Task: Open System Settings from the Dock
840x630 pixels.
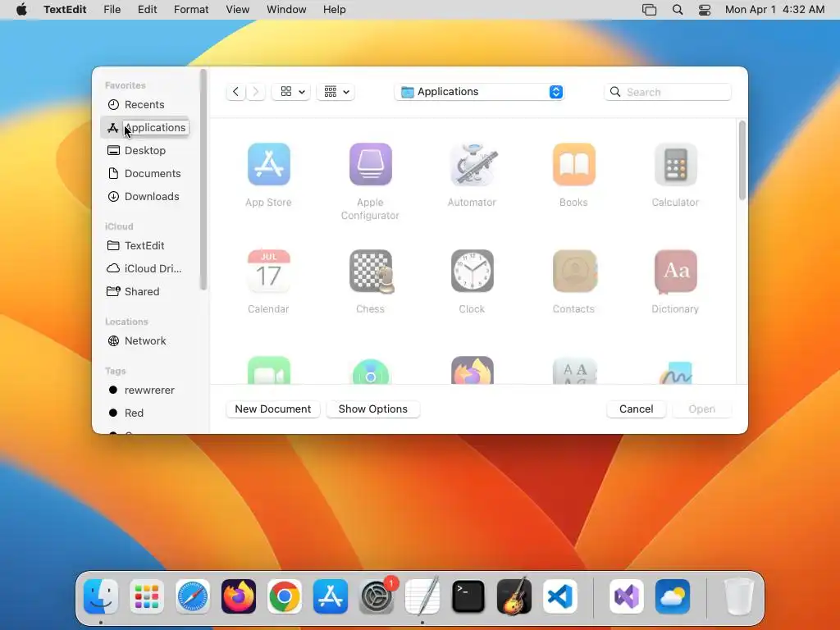Action: (377, 596)
